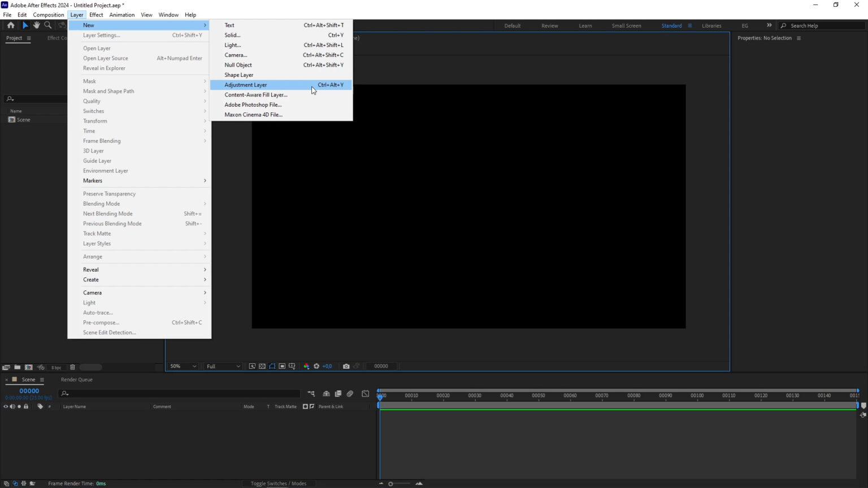Toggle Frame Blending for the composition
Image resolution: width=868 pixels, height=488 pixels.
338,394
